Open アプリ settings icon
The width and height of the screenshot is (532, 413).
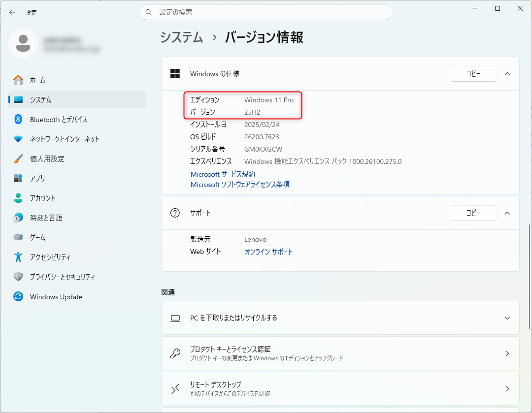tap(18, 178)
